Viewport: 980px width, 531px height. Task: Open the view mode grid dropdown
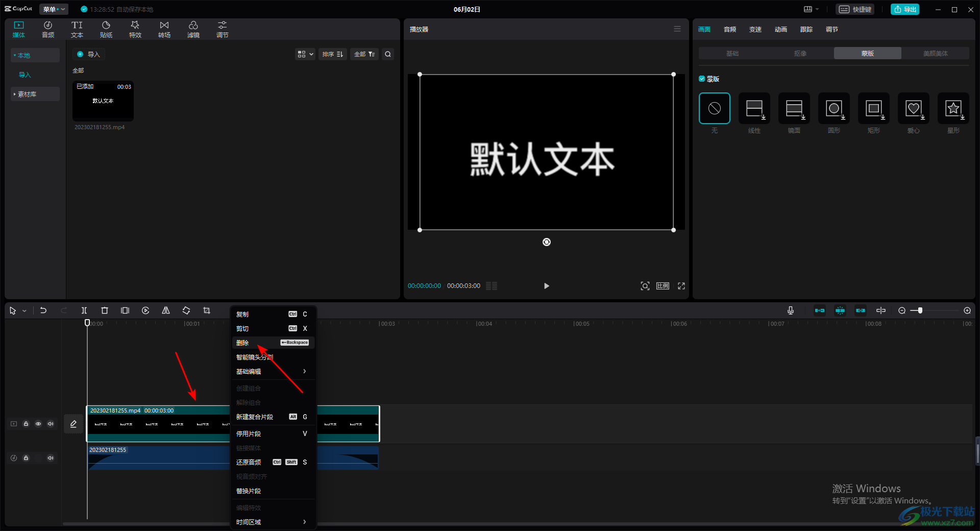tap(305, 54)
